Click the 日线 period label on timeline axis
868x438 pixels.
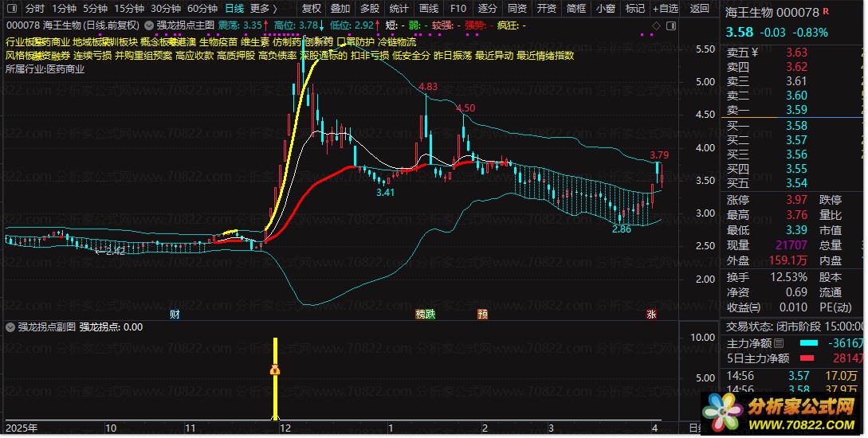695,428
